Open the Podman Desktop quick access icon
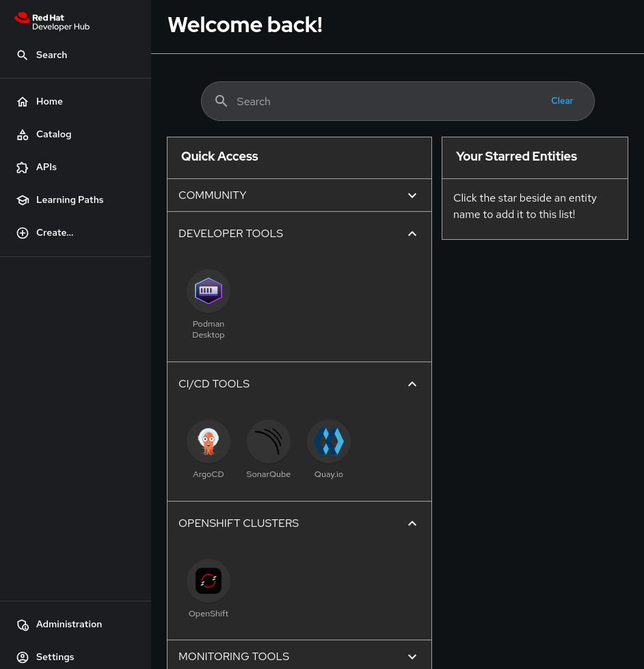644x669 pixels. [209, 291]
